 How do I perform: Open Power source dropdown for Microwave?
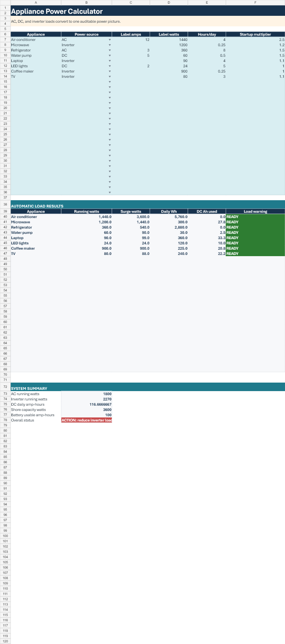point(110,45)
